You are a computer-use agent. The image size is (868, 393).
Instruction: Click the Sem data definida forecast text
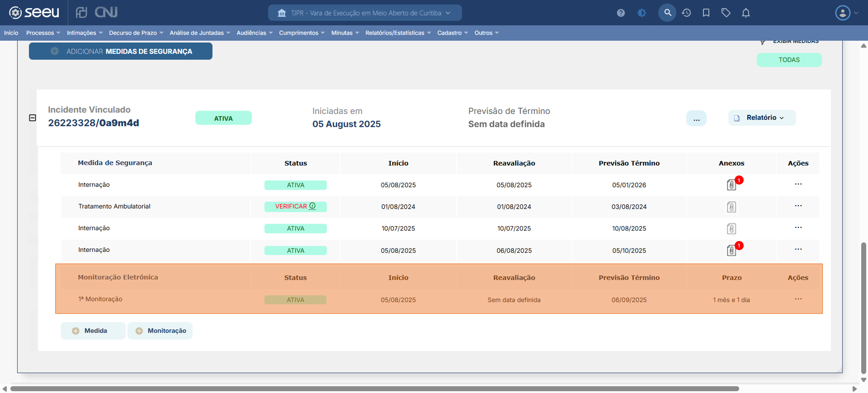pos(506,124)
